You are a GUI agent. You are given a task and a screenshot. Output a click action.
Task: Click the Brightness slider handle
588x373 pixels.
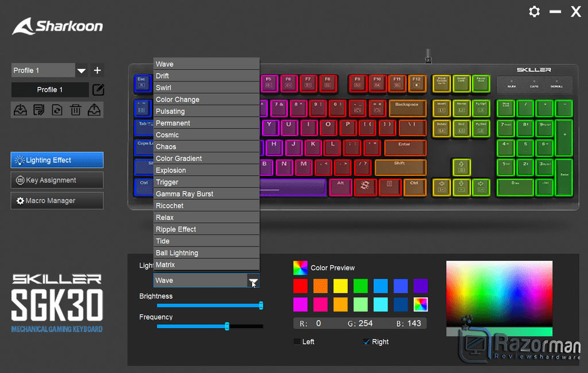click(x=261, y=305)
